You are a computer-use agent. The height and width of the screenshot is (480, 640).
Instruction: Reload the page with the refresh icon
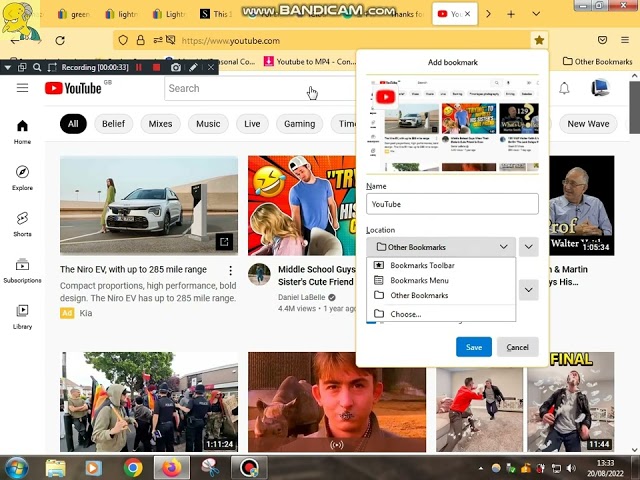click(x=60, y=40)
